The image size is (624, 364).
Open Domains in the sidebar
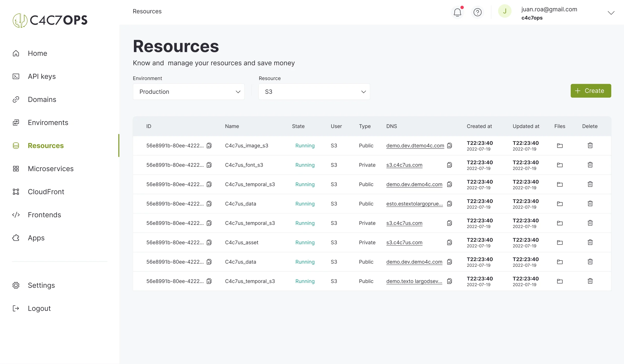coord(42,99)
